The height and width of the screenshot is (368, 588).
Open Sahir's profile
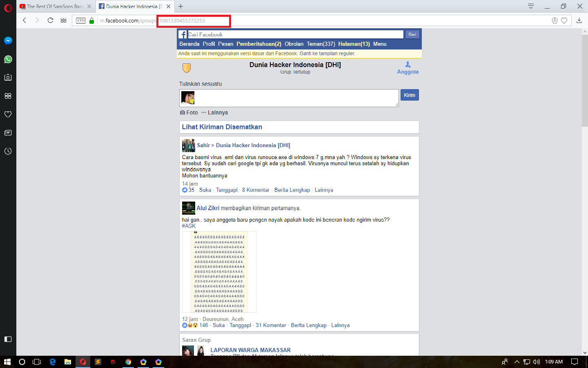click(x=203, y=146)
